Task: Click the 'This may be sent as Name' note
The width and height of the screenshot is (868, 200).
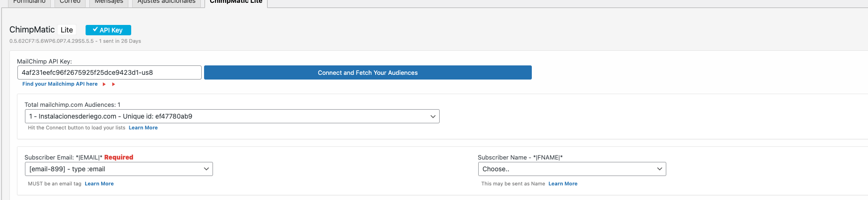Action: pos(513,184)
